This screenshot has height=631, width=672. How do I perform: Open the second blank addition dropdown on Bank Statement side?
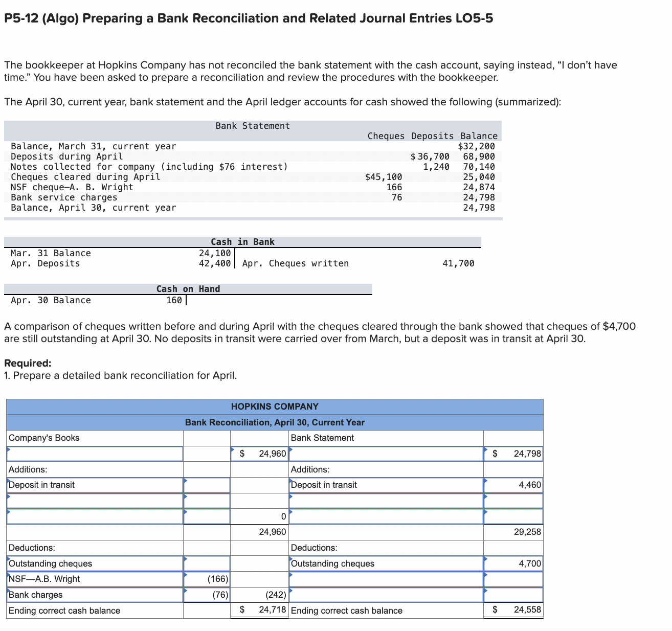tap(386, 516)
